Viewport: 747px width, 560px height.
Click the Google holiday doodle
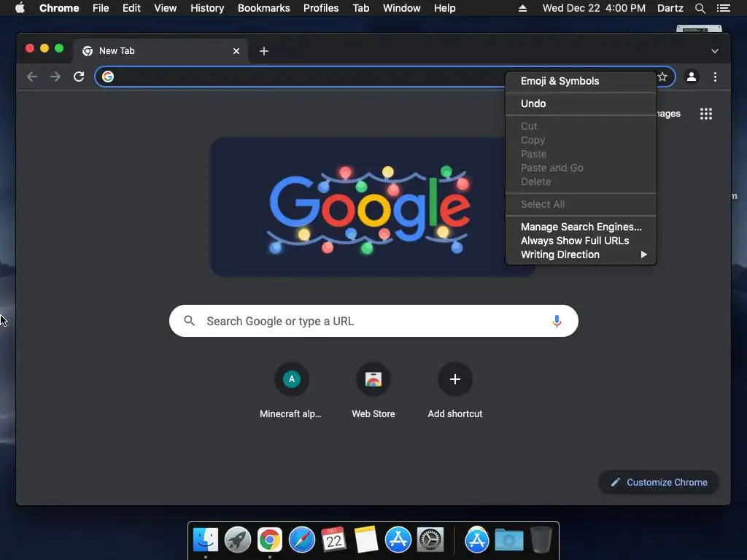[373, 207]
